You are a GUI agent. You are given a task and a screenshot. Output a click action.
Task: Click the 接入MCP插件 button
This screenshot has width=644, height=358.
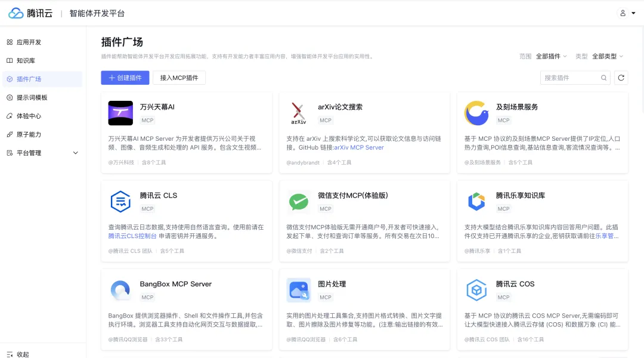pos(179,78)
